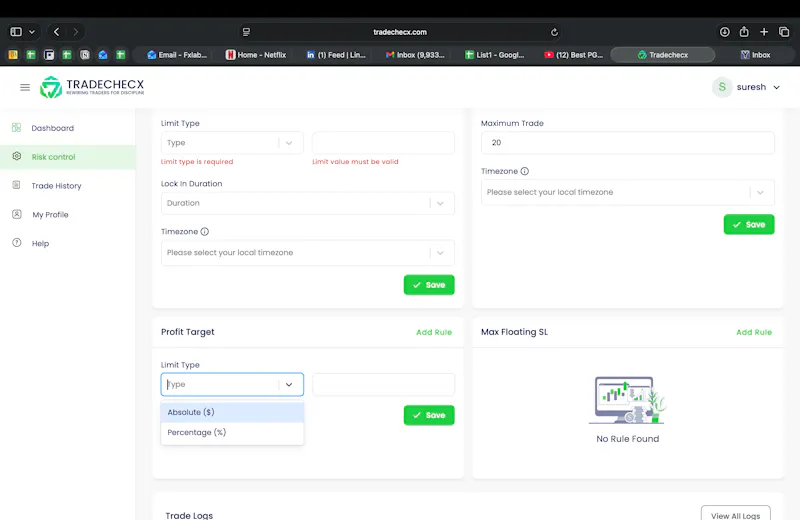Open Safari downloads icon
800x520 pixels.
pyautogui.click(x=724, y=32)
